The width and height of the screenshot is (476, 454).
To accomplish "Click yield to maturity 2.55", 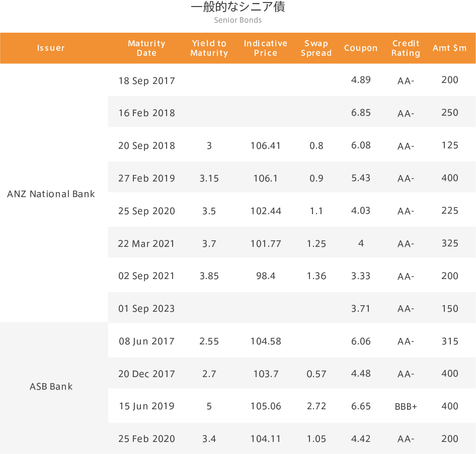I will tap(209, 341).
